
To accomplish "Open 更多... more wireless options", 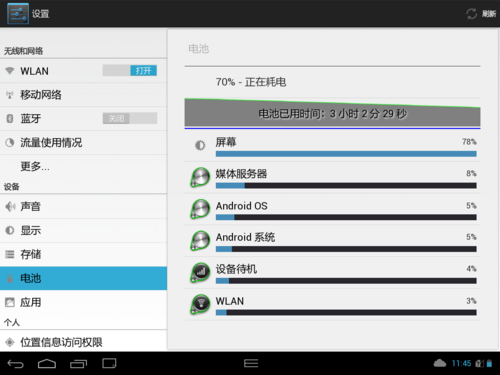I will coord(83,166).
